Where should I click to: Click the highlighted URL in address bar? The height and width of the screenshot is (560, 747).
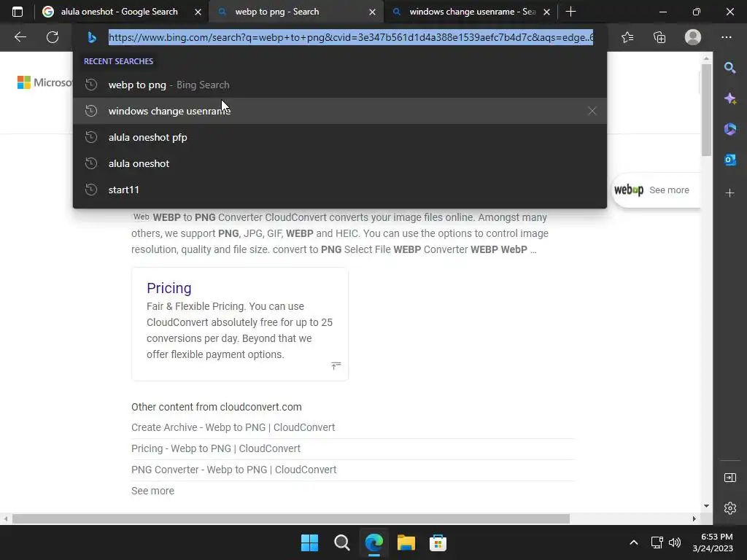351,37
